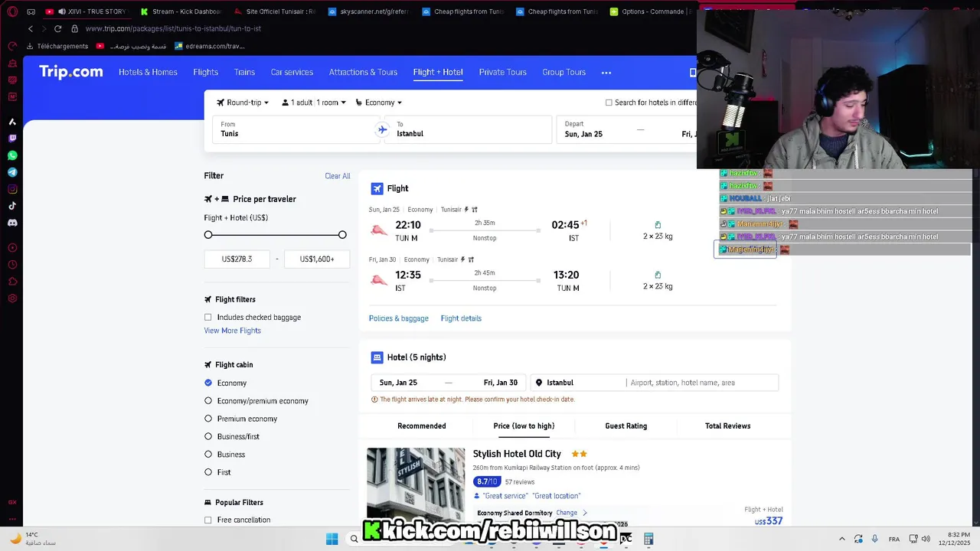980x551 pixels.
Task: Open Discord in the browser sidebar
Action: (12, 223)
